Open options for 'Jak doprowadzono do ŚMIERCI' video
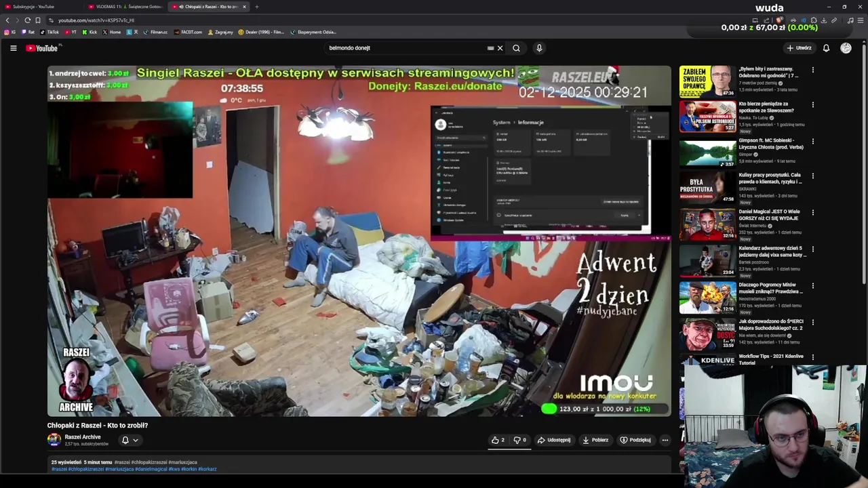The height and width of the screenshot is (488, 868). click(x=812, y=323)
